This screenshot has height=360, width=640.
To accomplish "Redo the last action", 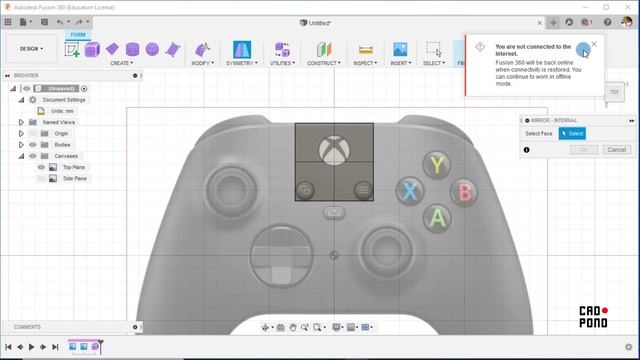I will 79,22.
